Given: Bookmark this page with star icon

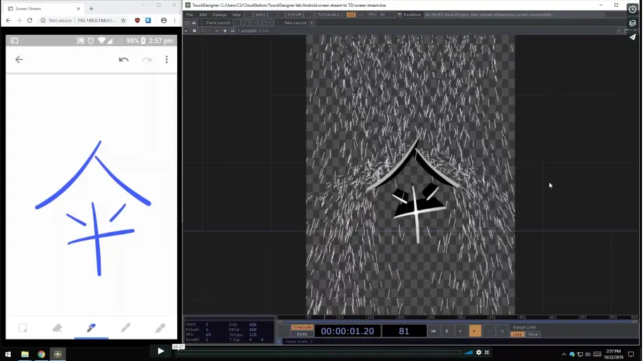Looking at the screenshot, I should 123,20.
